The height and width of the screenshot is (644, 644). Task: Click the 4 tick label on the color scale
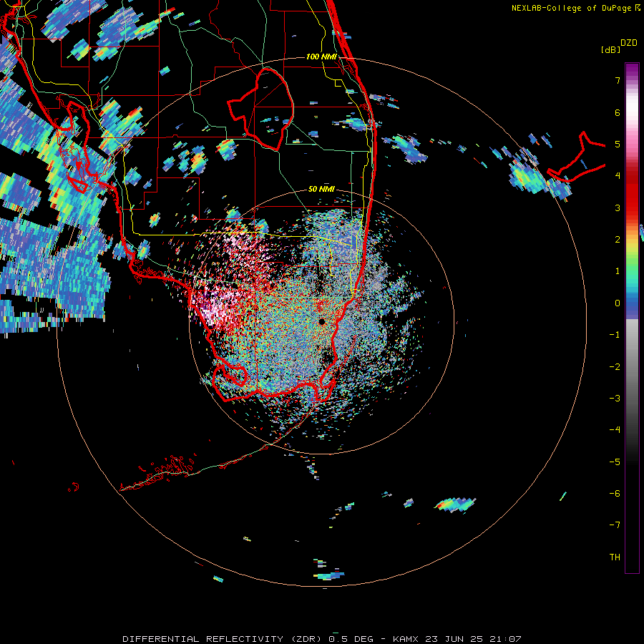[x=618, y=176]
